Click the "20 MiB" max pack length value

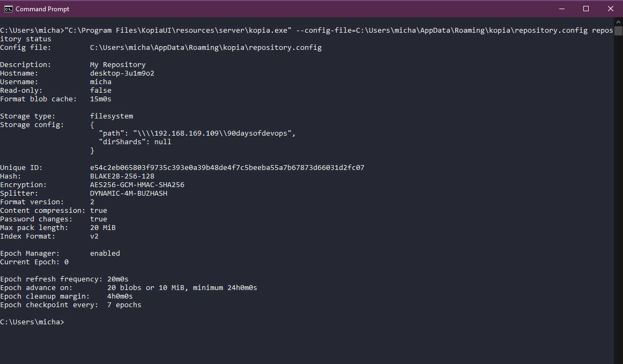(102, 228)
